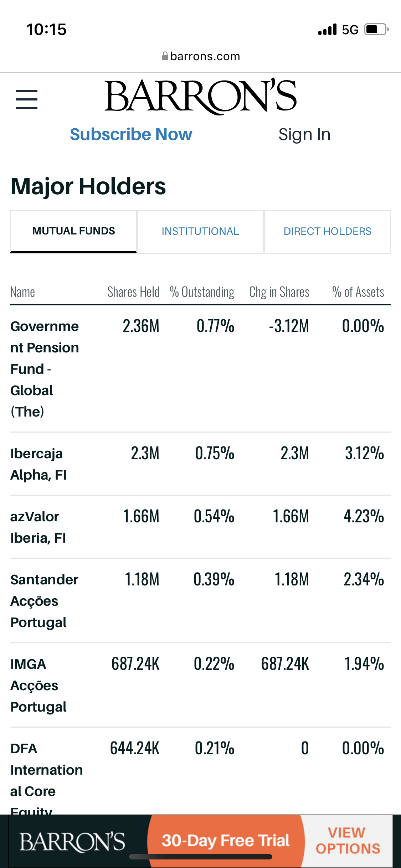Open the Direct Holders tab

pyautogui.click(x=327, y=232)
